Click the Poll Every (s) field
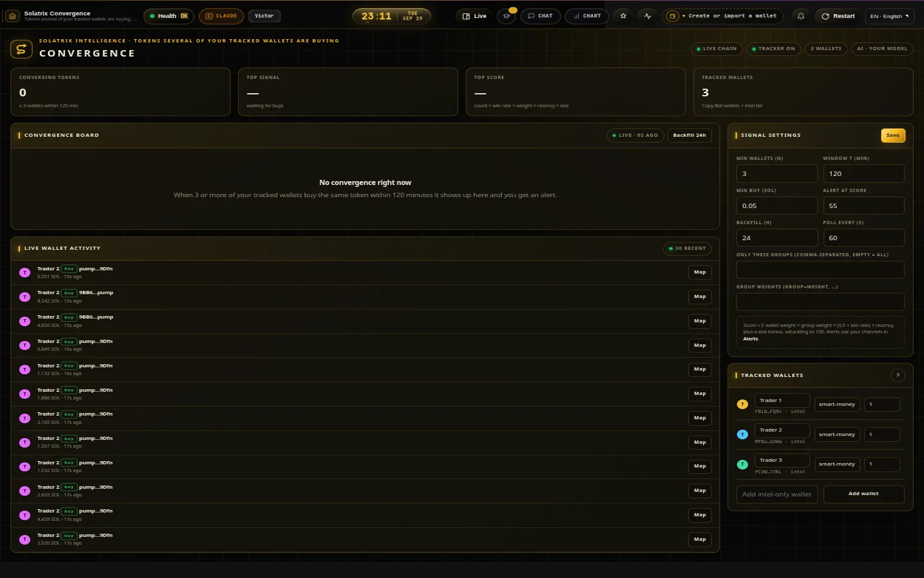The height and width of the screenshot is (578, 924). pyautogui.click(x=864, y=238)
